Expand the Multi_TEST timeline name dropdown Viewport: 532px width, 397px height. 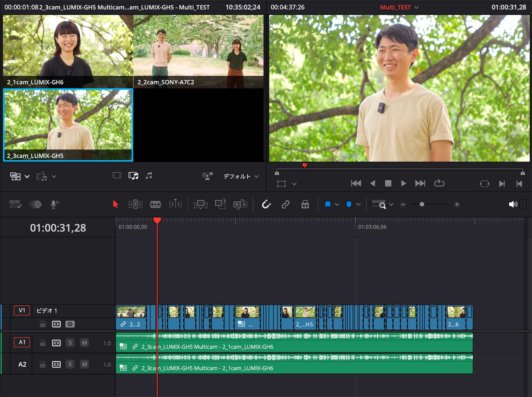416,7
